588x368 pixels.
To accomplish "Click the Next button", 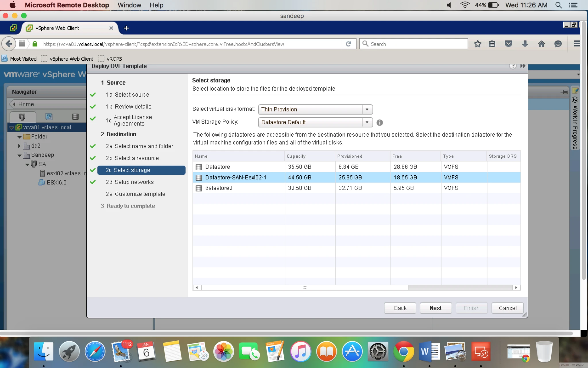I will [x=436, y=308].
